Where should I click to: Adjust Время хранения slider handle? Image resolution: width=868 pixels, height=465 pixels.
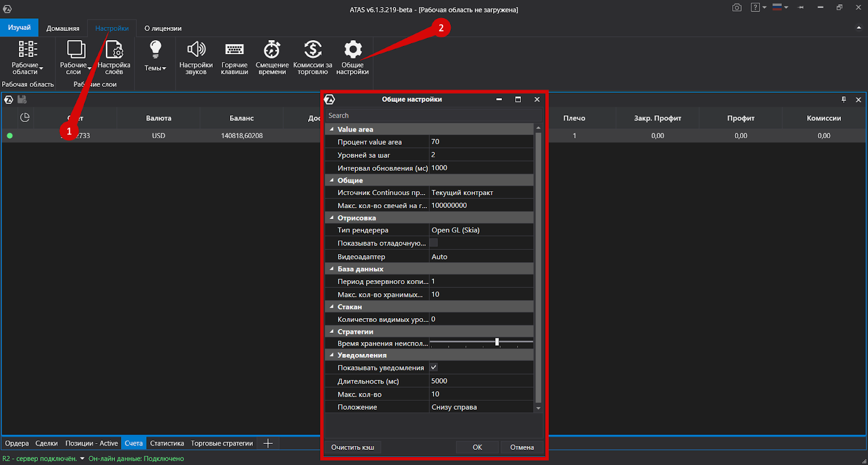(x=497, y=342)
